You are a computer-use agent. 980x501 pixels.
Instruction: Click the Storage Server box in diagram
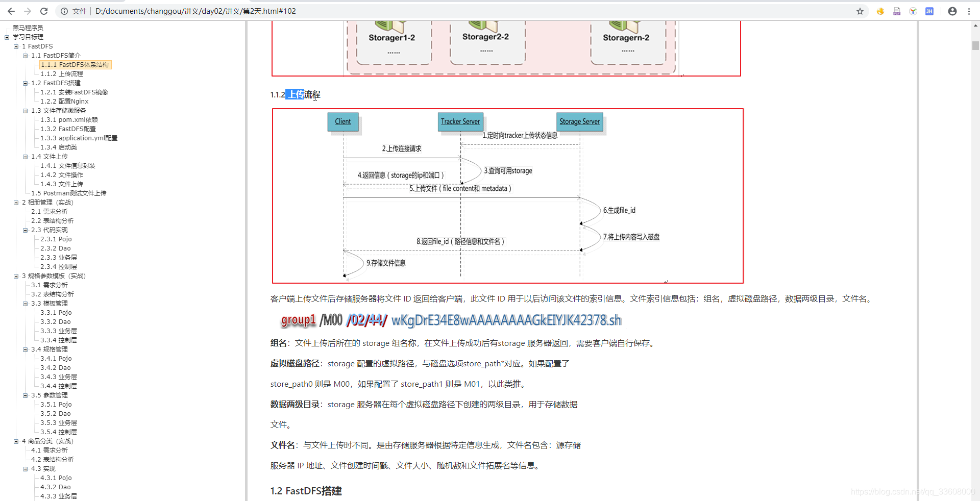coord(580,121)
